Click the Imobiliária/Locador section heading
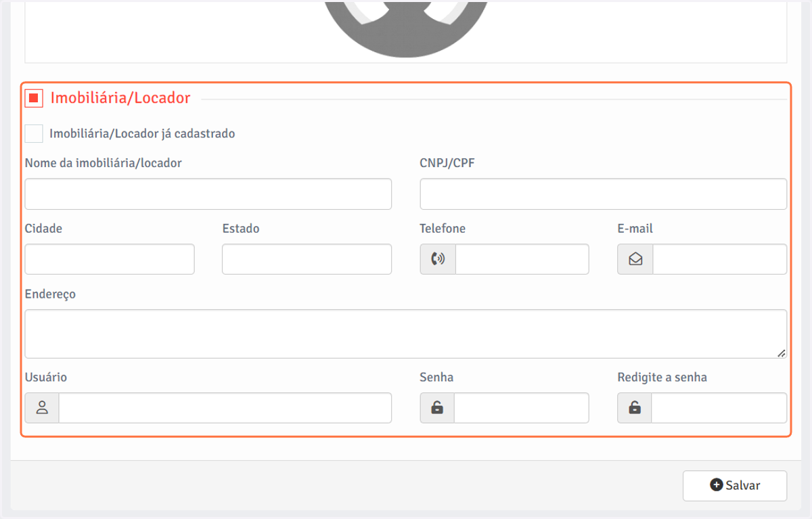 click(x=120, y=98)
